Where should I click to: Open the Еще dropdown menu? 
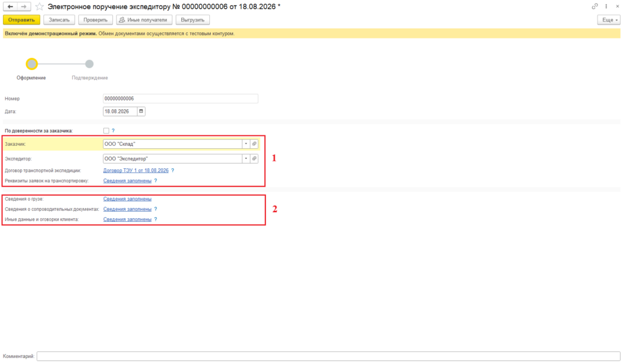609,20
